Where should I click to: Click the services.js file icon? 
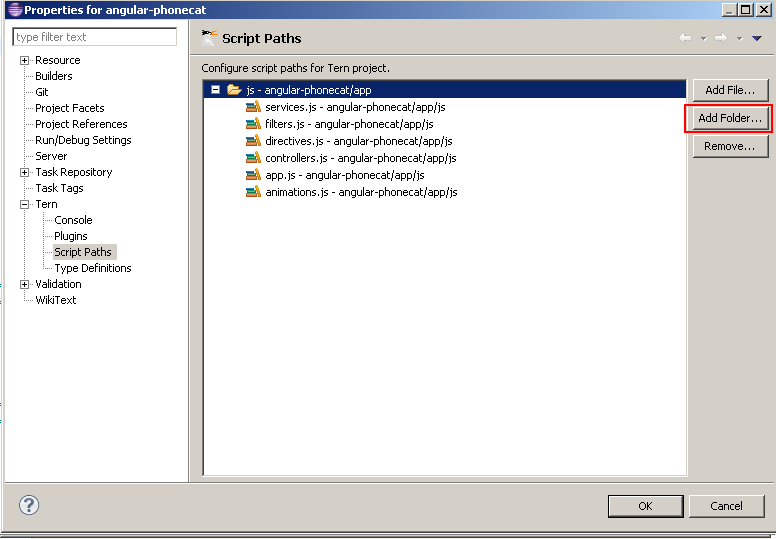point(253,107)
